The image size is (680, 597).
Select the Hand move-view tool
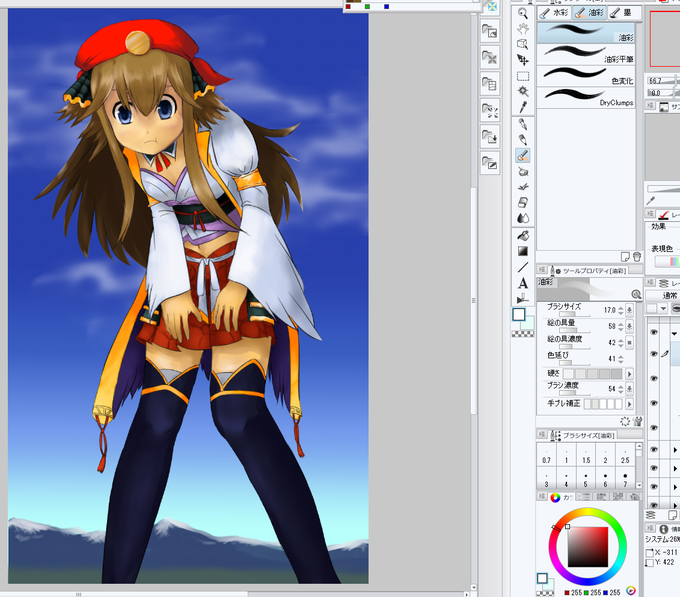pyautogui.click(x=523, y=29)
